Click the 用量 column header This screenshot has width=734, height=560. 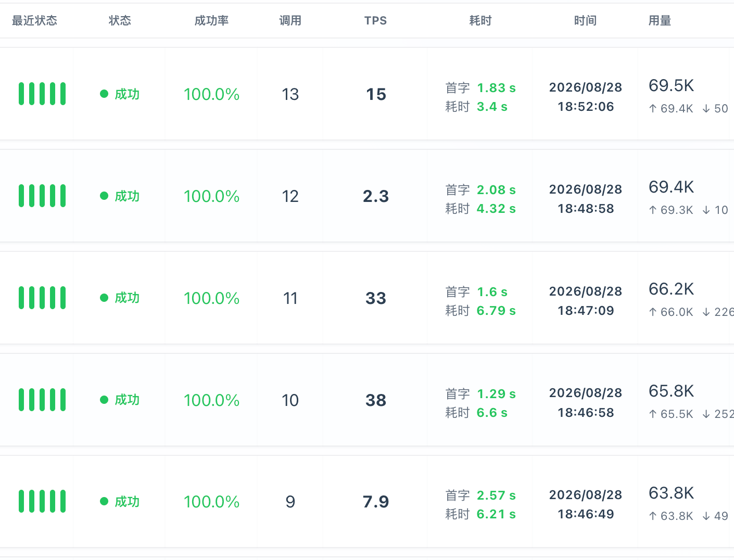click(660, 21)
